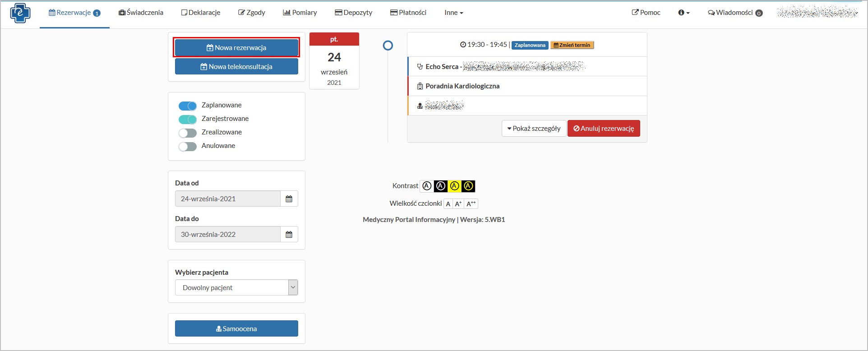Open calendar picker for Data do
The height and width of the screenshot is (351, 868).
289,234
